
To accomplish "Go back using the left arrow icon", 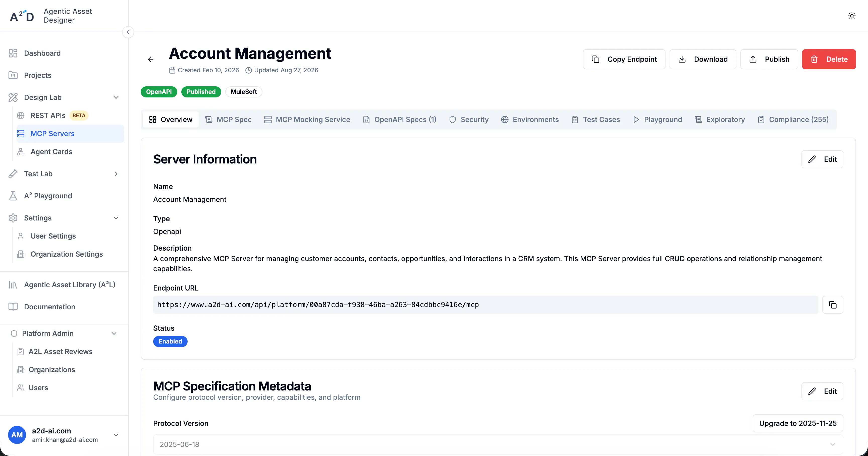I will 151,59.
